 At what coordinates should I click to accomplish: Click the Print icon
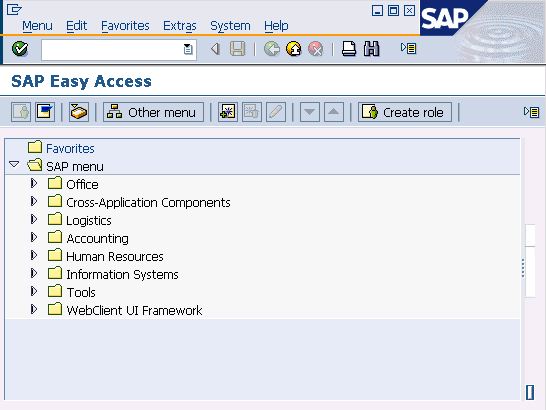click(x=349, y=49)
